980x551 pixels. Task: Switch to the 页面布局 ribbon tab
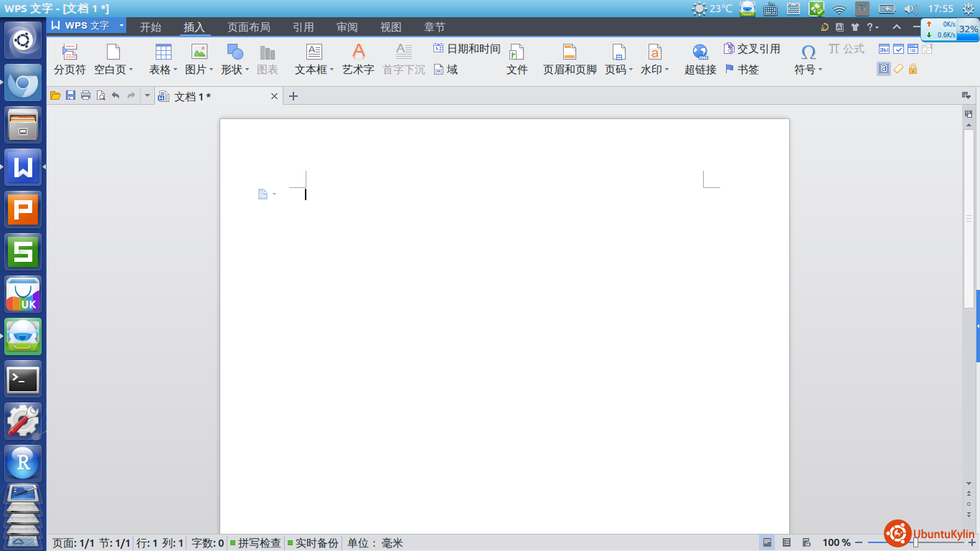click(x=248, y=27)
